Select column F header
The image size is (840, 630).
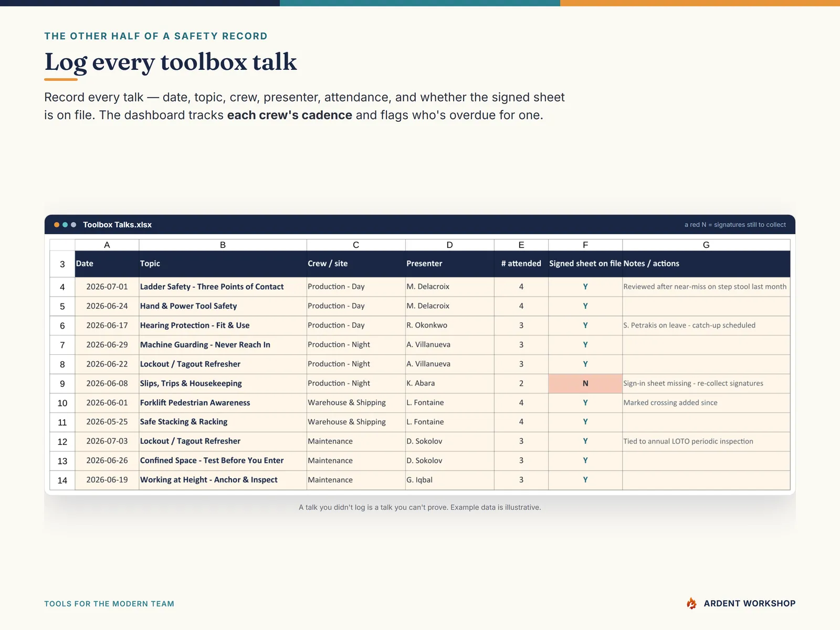click(x=585, y=245)
